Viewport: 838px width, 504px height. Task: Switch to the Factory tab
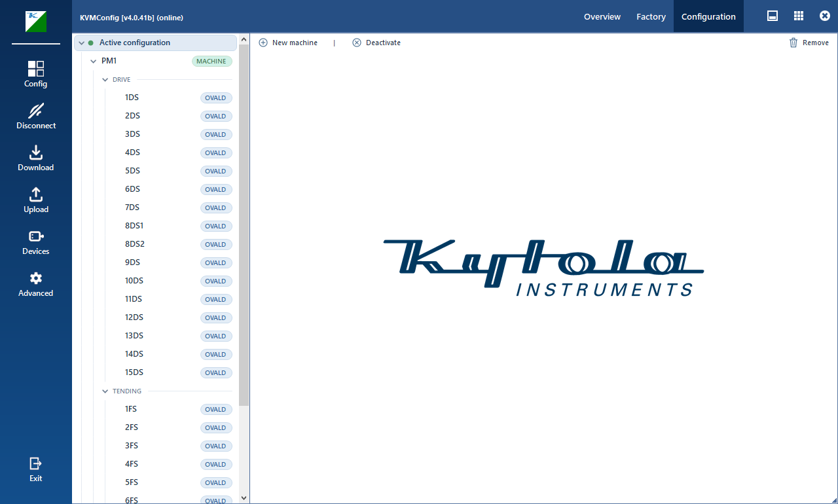click(x=651, y=16)
